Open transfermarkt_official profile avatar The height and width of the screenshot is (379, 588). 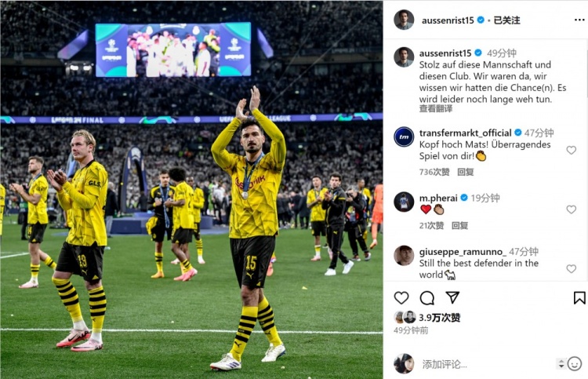(404, 137)
